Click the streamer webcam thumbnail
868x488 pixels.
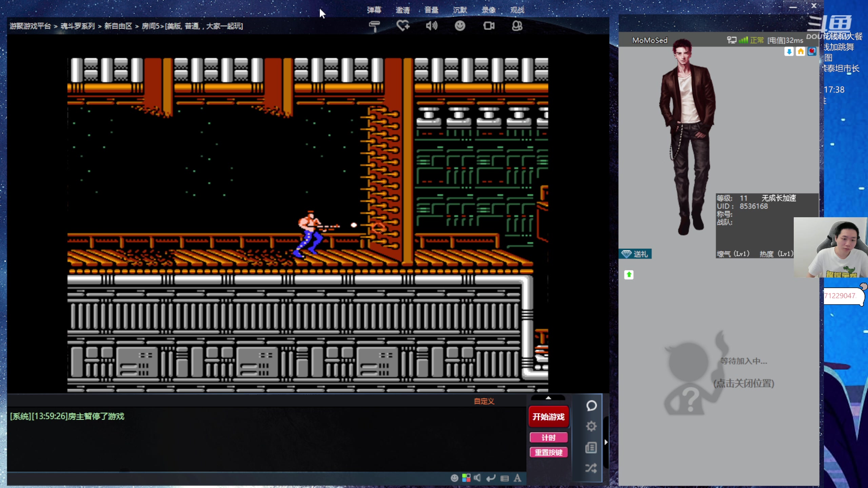pos(830,247)
